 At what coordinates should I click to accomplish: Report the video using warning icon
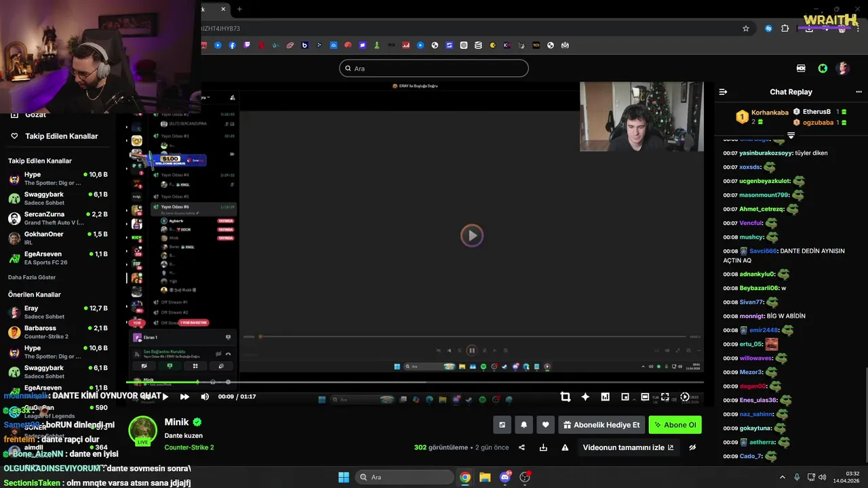pos(565,447)
